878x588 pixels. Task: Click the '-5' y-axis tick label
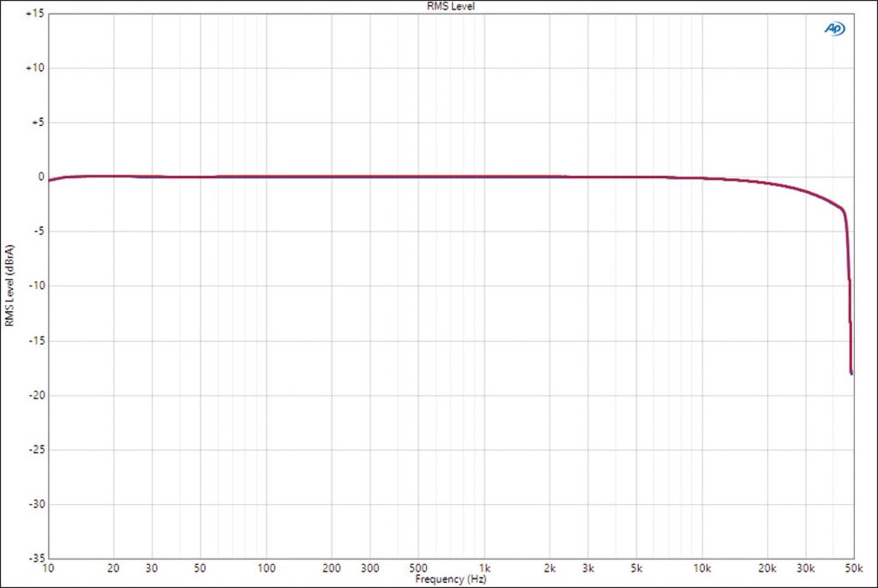coord(38,231)
